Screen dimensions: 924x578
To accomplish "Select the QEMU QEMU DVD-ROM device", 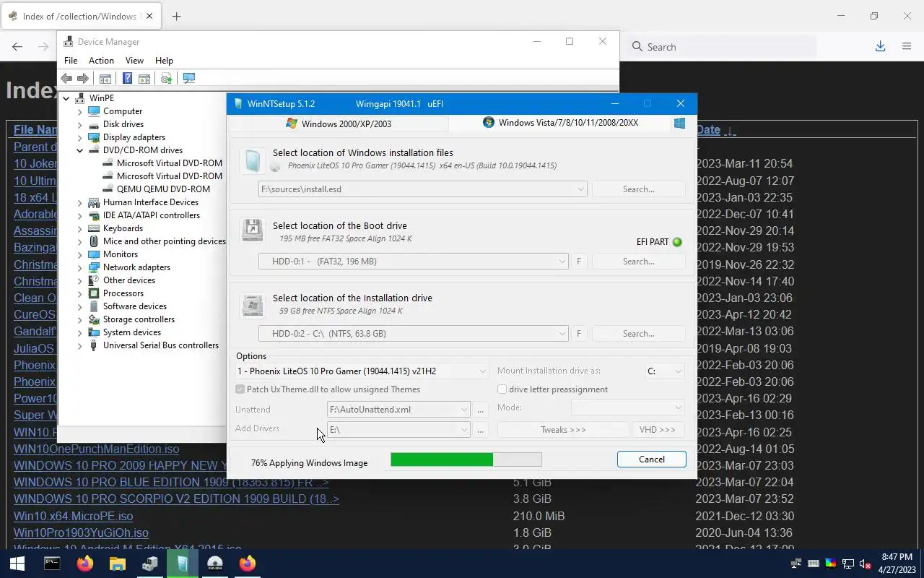I will (x=163, y=189).
